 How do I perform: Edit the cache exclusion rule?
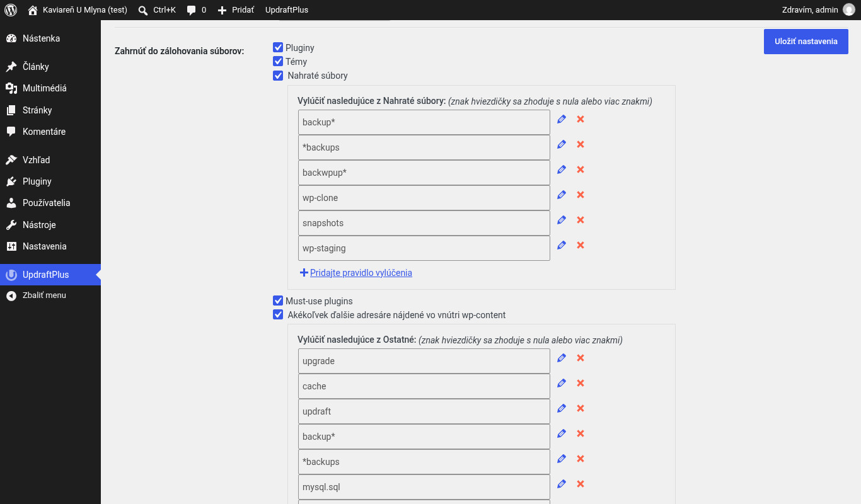(562, 383)
